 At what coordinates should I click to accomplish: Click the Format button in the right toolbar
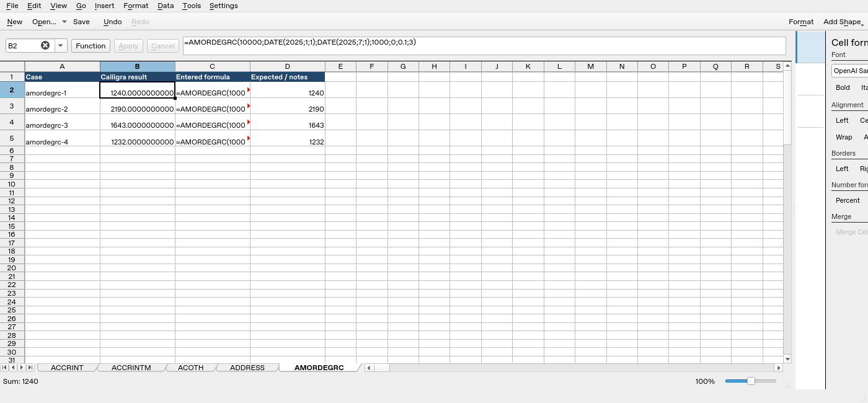click(801, 22)
